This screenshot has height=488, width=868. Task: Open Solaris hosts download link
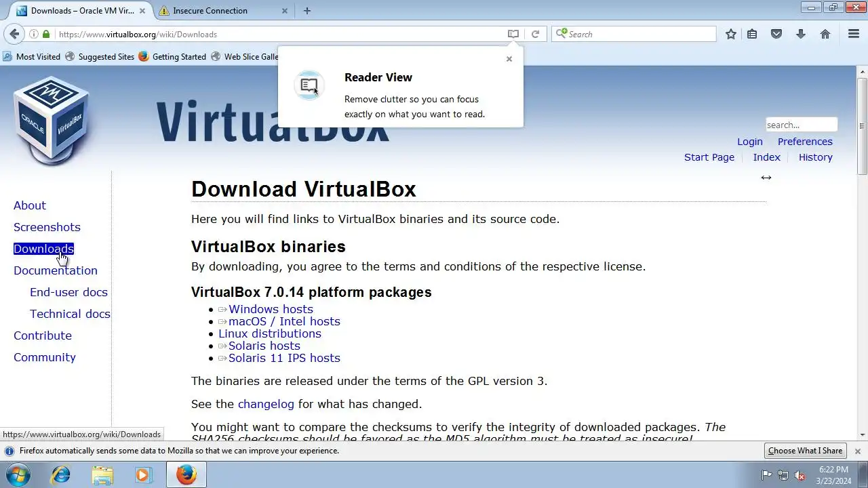point(264,346)
